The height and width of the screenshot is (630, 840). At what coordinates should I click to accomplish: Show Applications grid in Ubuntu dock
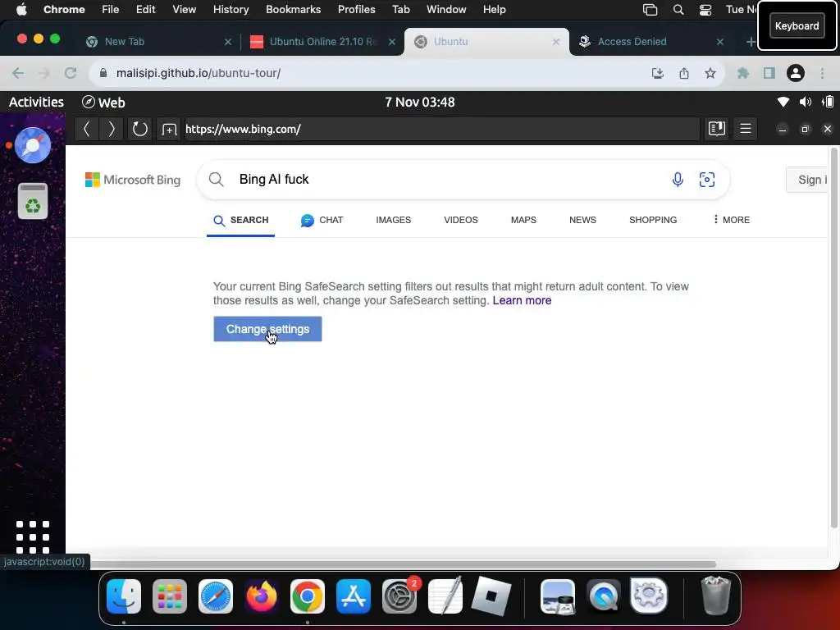point(33,536)
